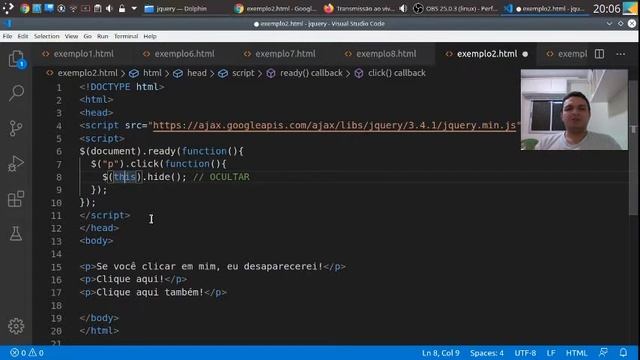
Task: Change line ending via LF status item
Action: 551,353
